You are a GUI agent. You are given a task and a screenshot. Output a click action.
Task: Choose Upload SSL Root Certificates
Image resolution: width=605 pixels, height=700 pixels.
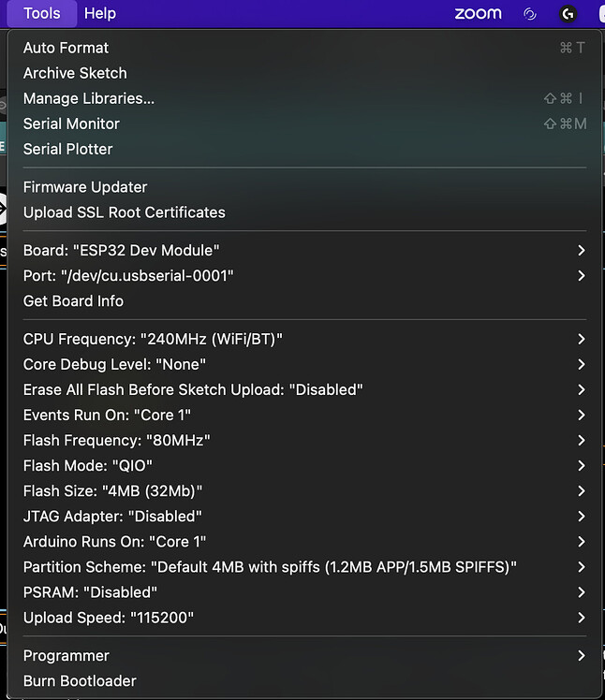tap(304, 212)
